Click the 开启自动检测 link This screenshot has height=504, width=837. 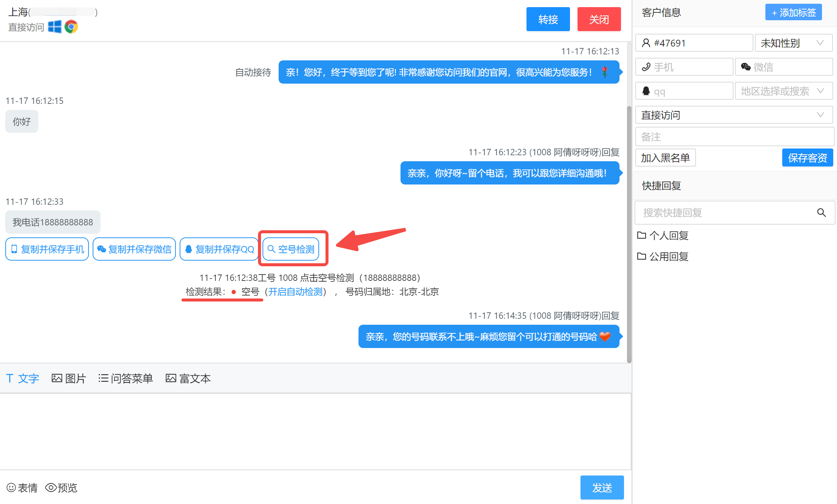pos(295,292)
